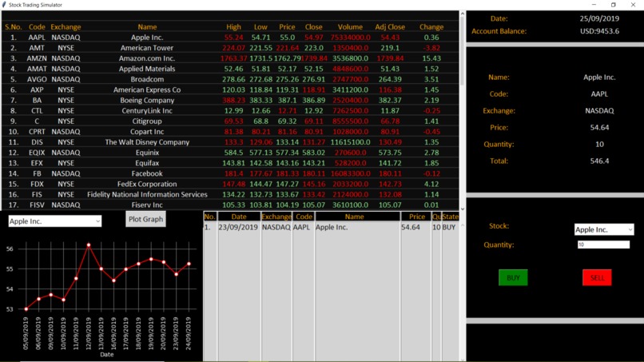Select the Apple Inc. row in stock table
Screen dimensions: 644x362
tap(230, 38)
